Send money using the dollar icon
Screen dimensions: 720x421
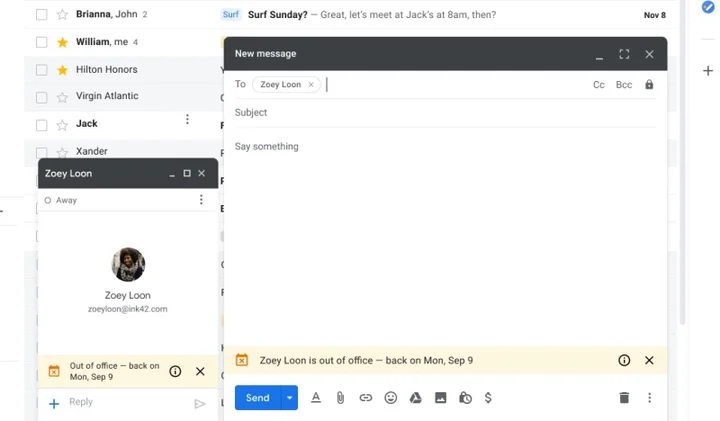tap(488, 398)
